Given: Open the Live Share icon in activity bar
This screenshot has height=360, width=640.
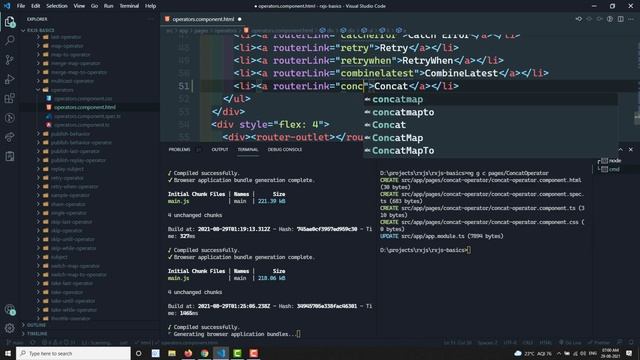Looking at the screenshot, I should tap(10, 137).
